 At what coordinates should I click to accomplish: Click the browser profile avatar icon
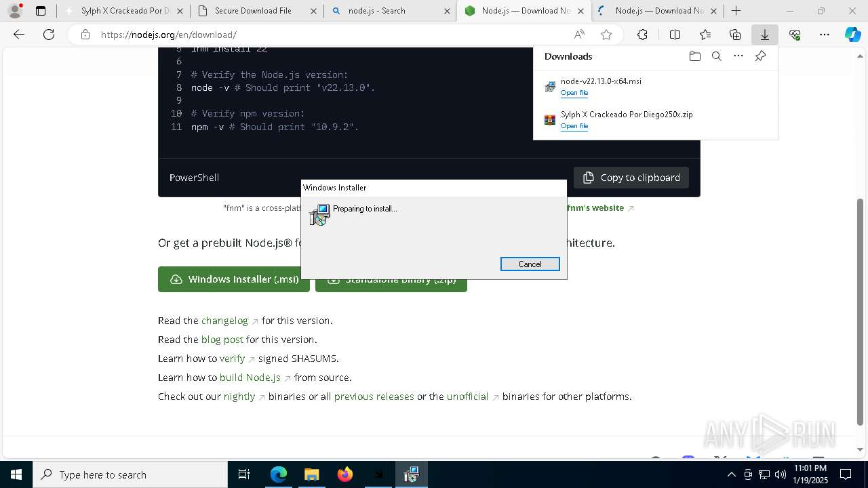(14, 11)
